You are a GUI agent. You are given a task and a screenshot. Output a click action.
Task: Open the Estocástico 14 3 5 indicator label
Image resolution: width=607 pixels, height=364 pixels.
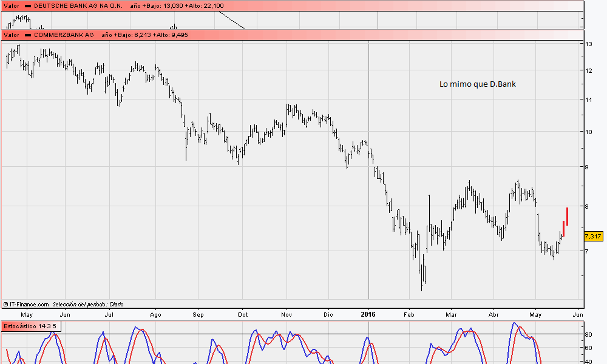[30, 326]
